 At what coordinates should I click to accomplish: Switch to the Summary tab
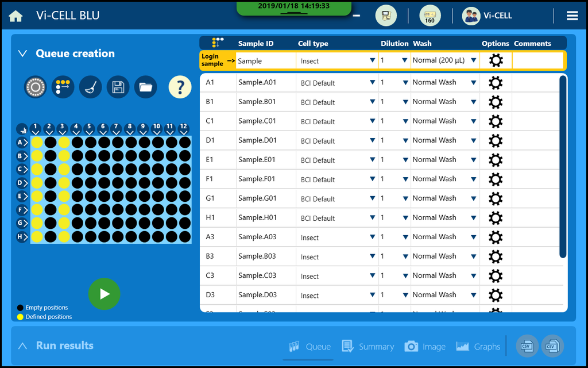[x=368, y=346]
